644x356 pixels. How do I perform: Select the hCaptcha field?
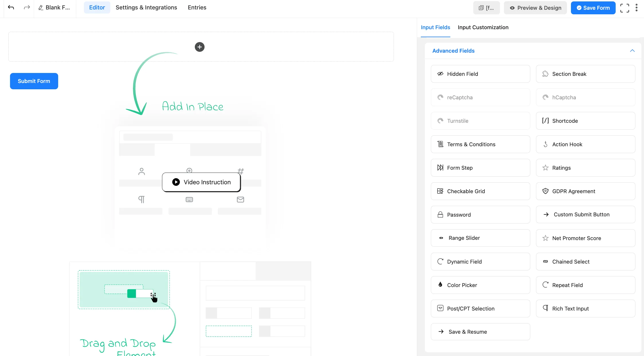(586, 97)
